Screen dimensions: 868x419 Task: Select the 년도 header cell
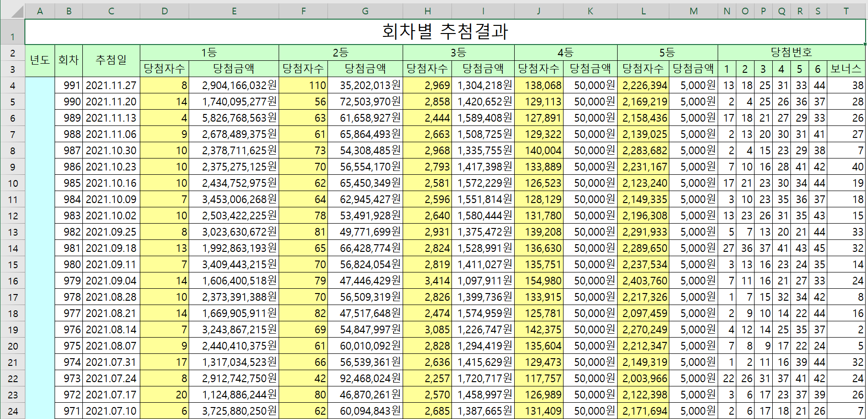[x=40, y=60]
